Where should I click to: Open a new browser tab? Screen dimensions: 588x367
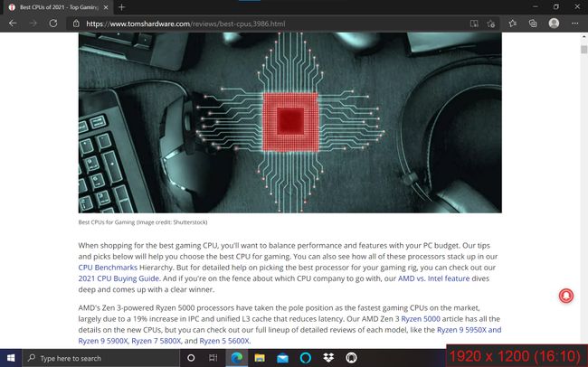[x=121, y=7]
